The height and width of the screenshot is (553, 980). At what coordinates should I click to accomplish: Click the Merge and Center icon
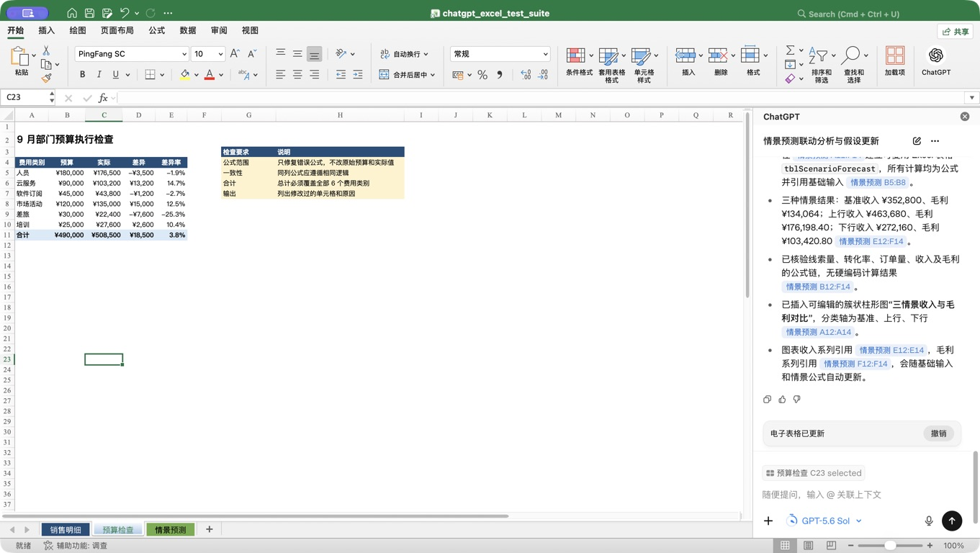[385, 75]
